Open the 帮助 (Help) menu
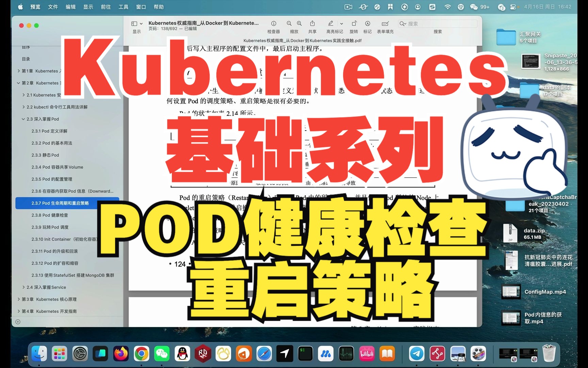 pos(159,7)
